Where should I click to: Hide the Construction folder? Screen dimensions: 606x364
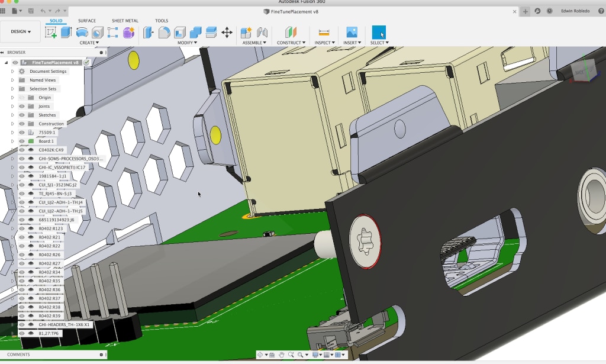click(x=22, y=124)
